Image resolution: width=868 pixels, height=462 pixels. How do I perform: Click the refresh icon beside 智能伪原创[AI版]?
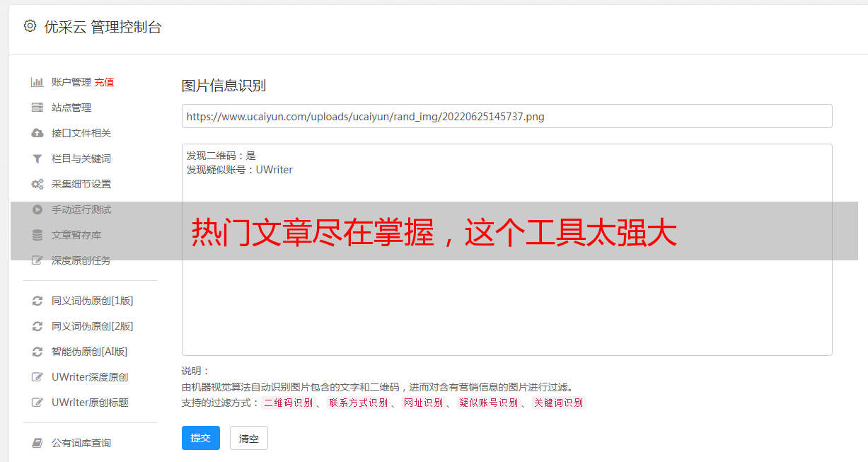tap(37, 352)
